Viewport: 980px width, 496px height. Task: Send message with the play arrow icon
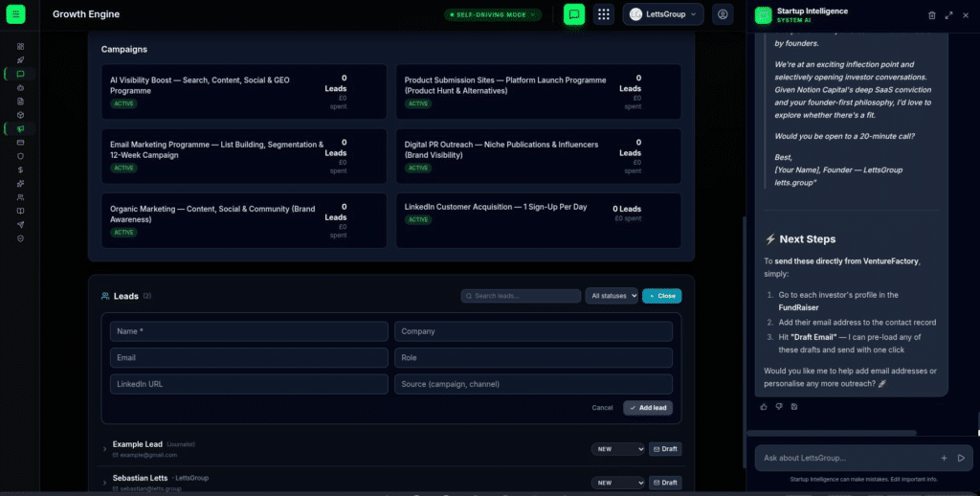(961, 458)
